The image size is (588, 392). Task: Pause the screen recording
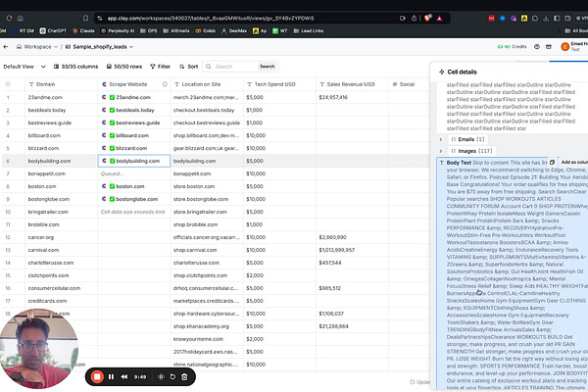coord(111,376)
